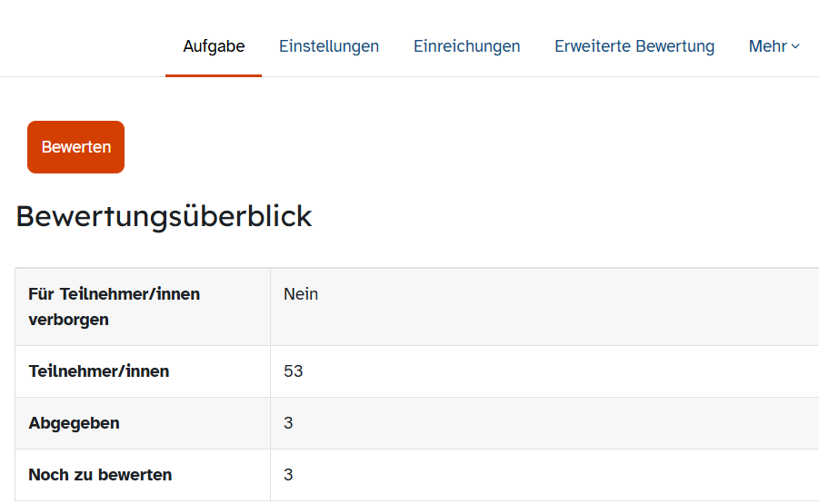Screen dimensions: 819x504
Task: Open the Mehr dropdown menu
Action: (x=774, y=46)
